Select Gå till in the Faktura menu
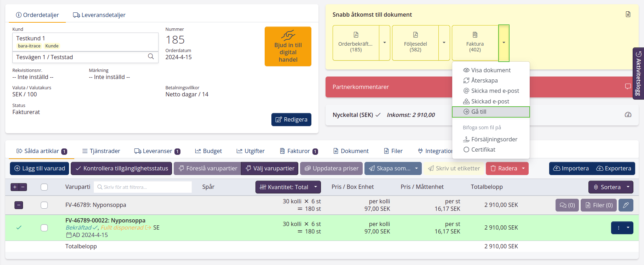Image resolution: width=644 pixels, height=265 pixels. [490, 112]
